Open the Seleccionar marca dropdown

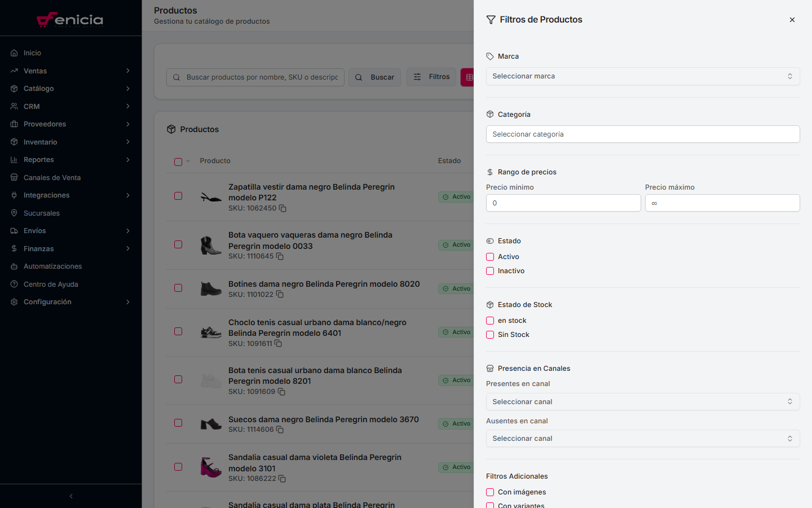642,76
